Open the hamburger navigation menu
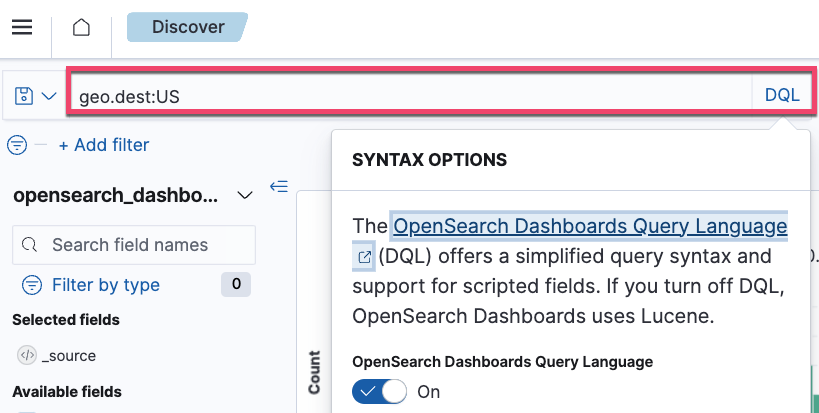The width and height of the screenshot is (819, 413). pos(22,27)
